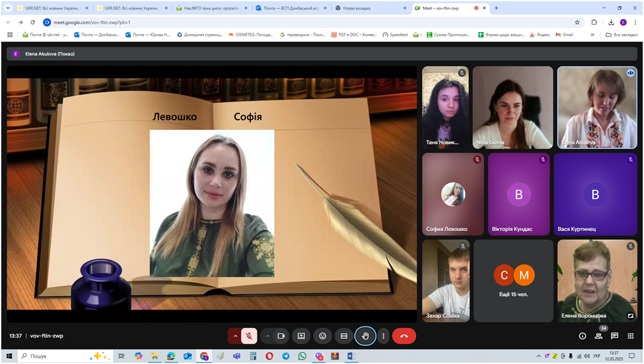
Task: Open the 'Сумма Прописью' bookmark
Action: [x=448, y=35]
